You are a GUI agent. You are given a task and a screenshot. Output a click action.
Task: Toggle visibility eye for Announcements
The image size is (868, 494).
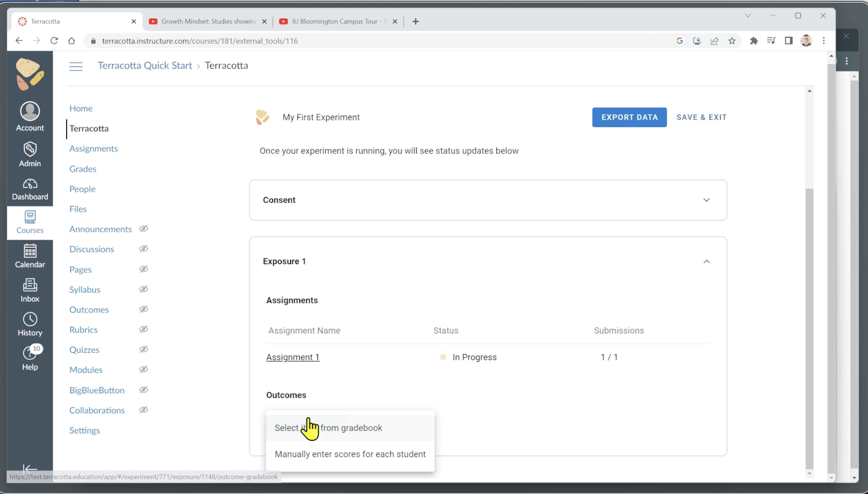(144, 229)
